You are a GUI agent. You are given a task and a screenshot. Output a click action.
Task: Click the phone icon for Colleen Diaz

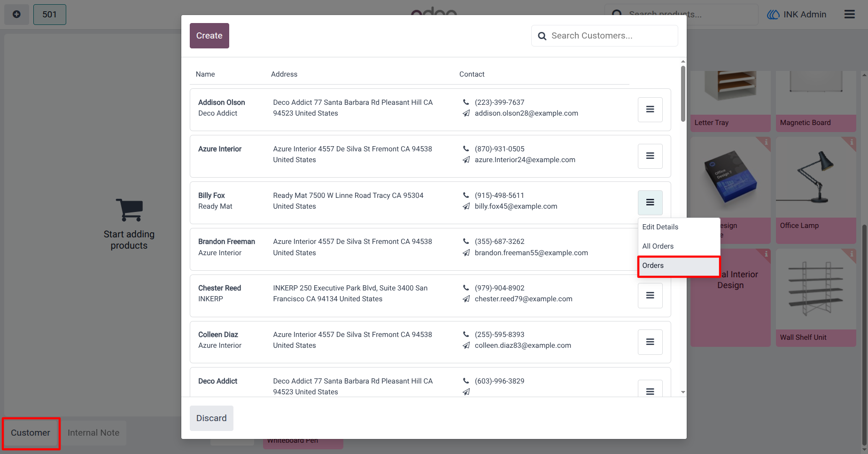click(x=466, y=334)
